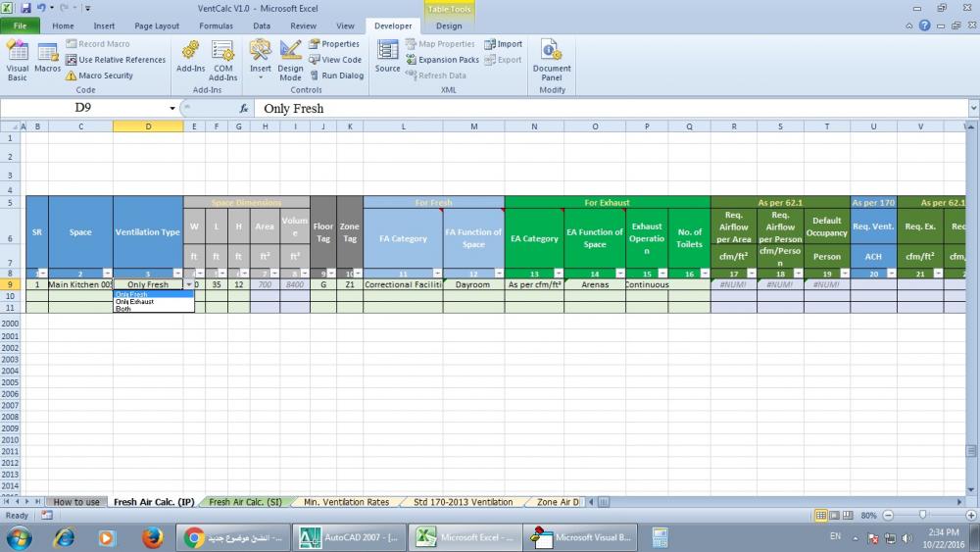This screenshot has height=552, width=980.
Task: Open the No. of Toilets filter
Action: (705, 274)
